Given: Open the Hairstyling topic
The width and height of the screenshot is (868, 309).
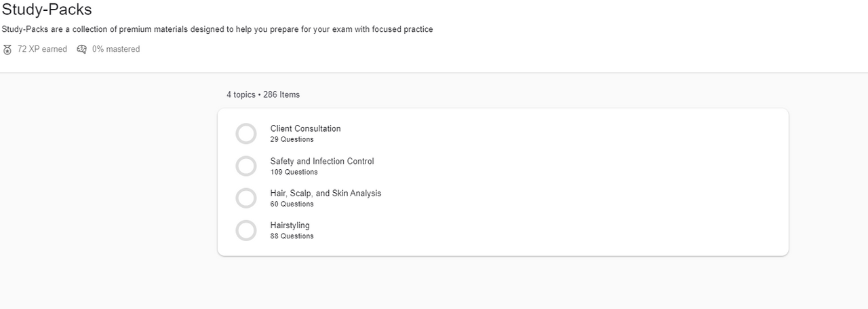Looking at the screenshot, I should point(290,225).
